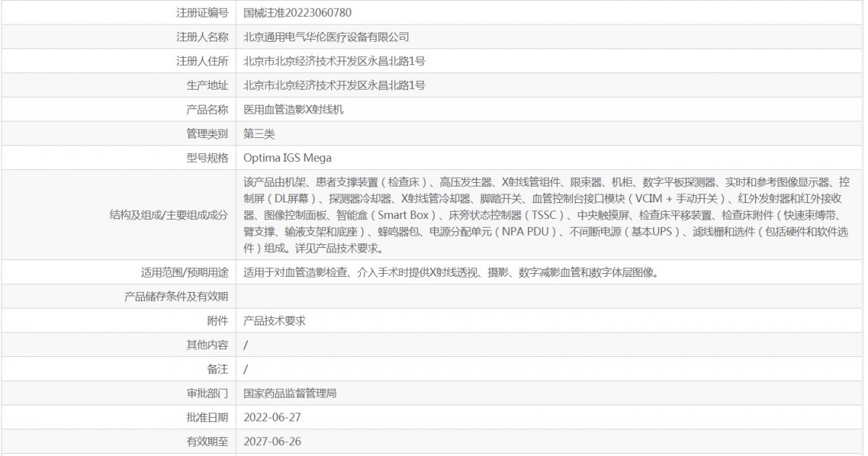Viewport: 868px width, 456px height.
Task: Click the label 注册人住所
Action: (202, 61)
